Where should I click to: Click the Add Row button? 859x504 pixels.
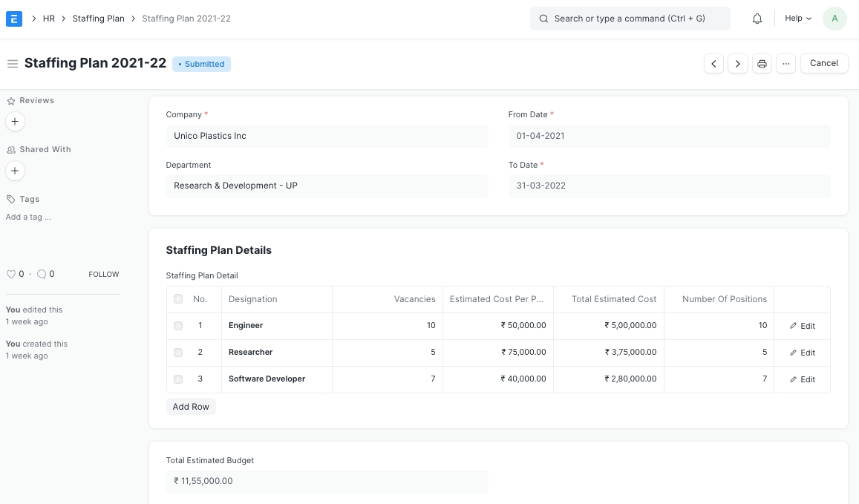tap(191, 407)
